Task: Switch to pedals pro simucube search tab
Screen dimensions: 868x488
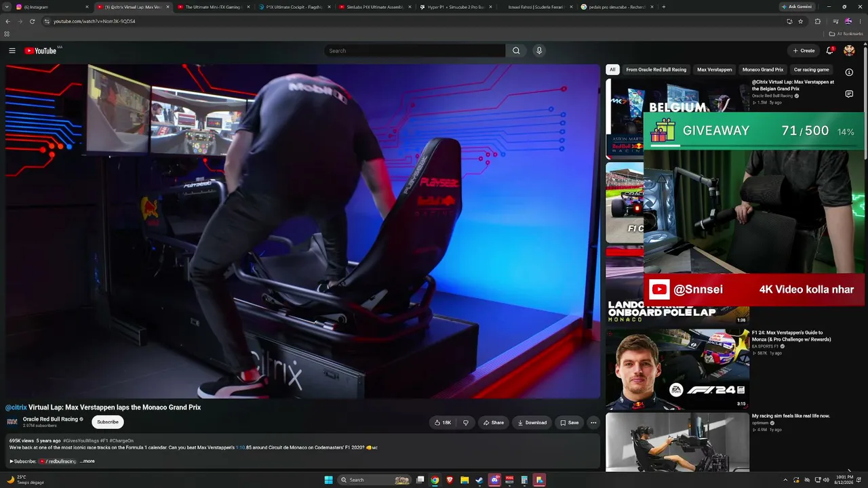Action: (617, 7)
